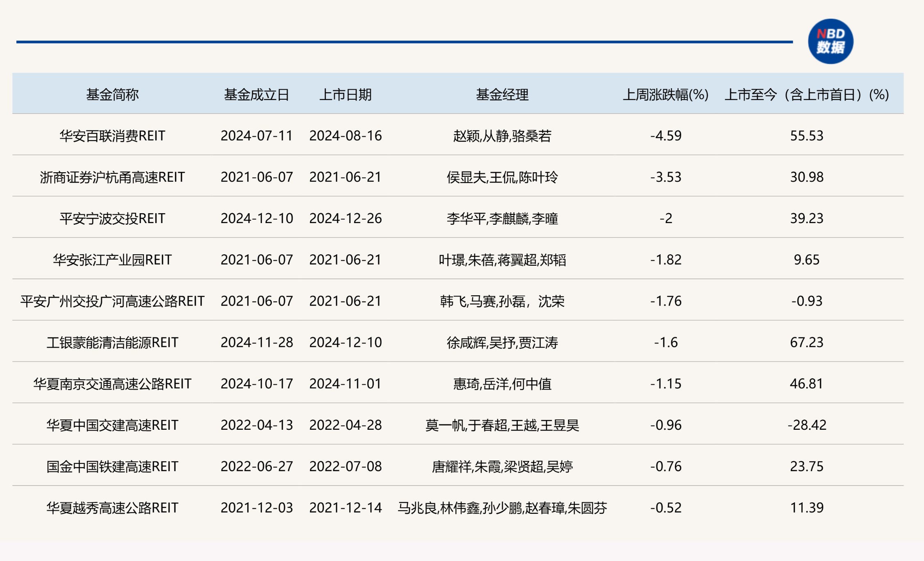Select since-listing value 39.23
Viewport: 924px width, 561px height.
coord(807,219)
